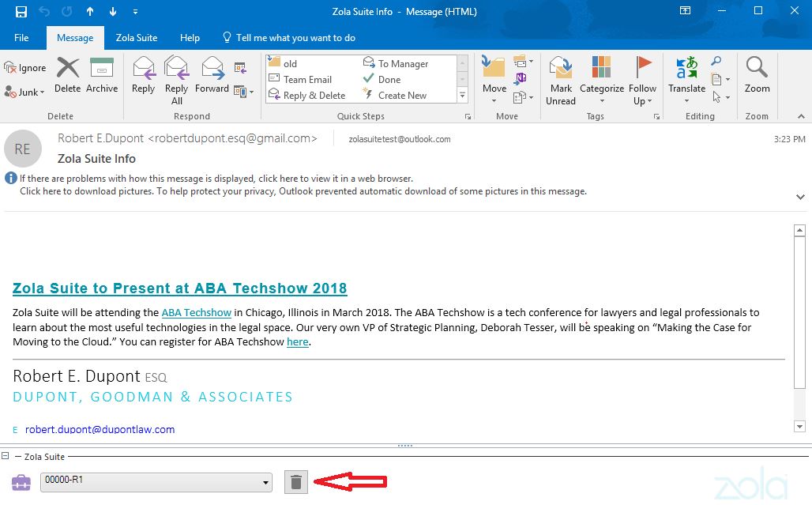Open the Tags dialog launcher
This screenshot has width=812, height=505.
coord(656,116)
